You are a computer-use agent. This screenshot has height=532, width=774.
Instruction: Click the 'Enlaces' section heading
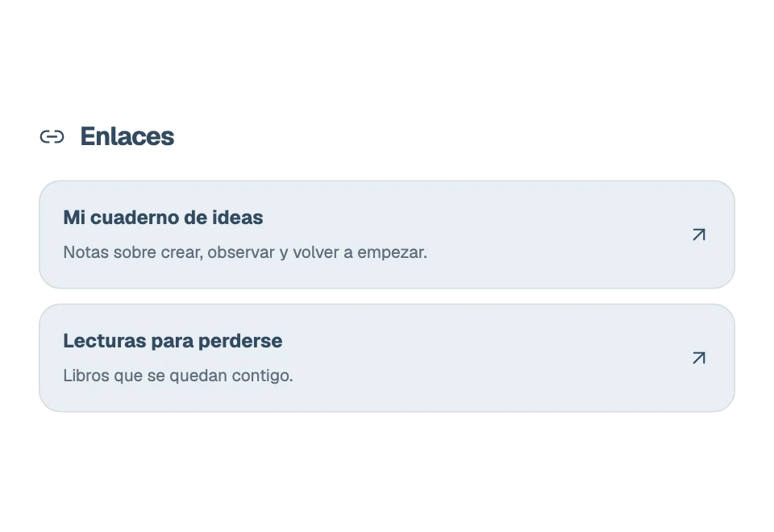[x=127, y=136]
